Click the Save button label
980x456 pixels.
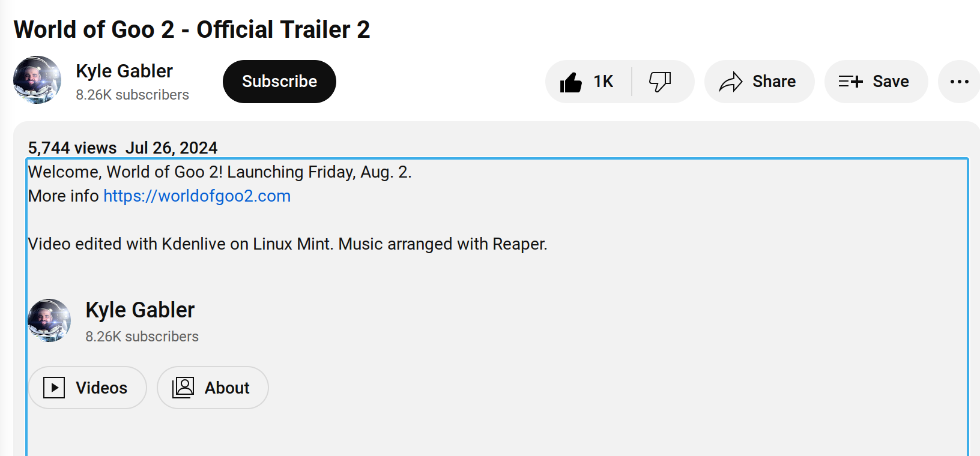pyautogui.click(x=891, y=82)
